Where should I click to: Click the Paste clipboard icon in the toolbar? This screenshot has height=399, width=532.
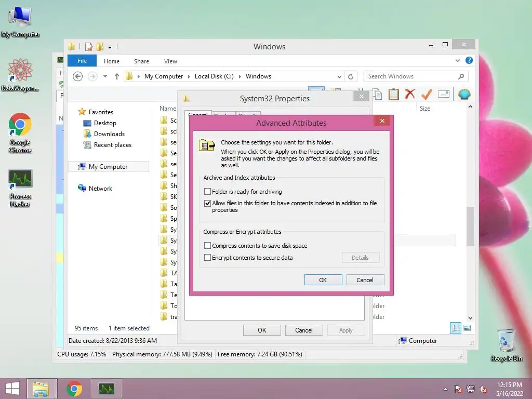pos(394,94)
